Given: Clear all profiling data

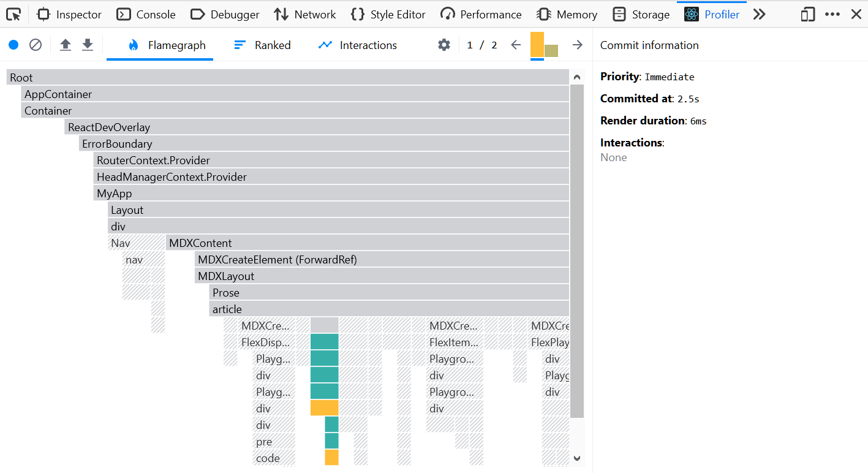Looking at the screenshot, I should pyautogui.click(x=35, y=44).
